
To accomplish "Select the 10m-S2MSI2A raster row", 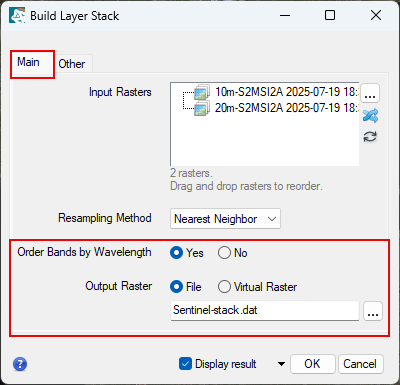I will 276,92.
